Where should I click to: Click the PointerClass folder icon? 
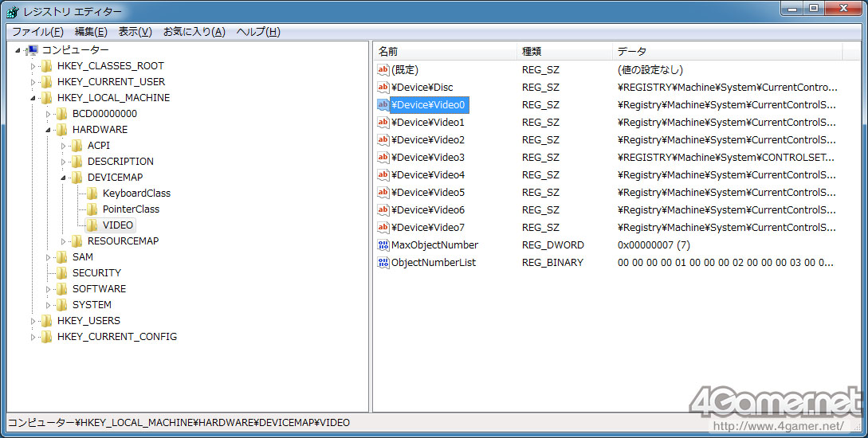[x=92, y=209]
